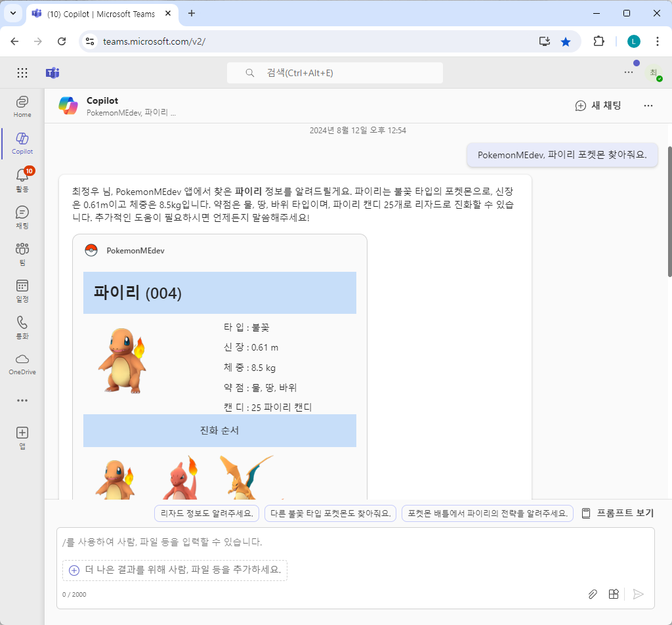Open chat options ellipsis beside 새 채팅
Image resolution: width=672 pixels, height=625 pixels.
pyautogui.click(x=648, y=106)
